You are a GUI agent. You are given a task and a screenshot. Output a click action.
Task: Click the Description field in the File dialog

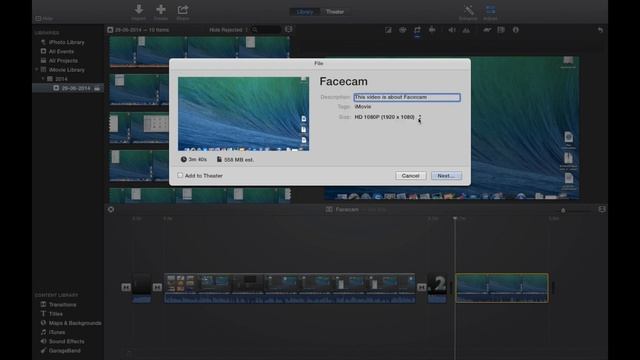pyautogui.click(x=407, y=97)
